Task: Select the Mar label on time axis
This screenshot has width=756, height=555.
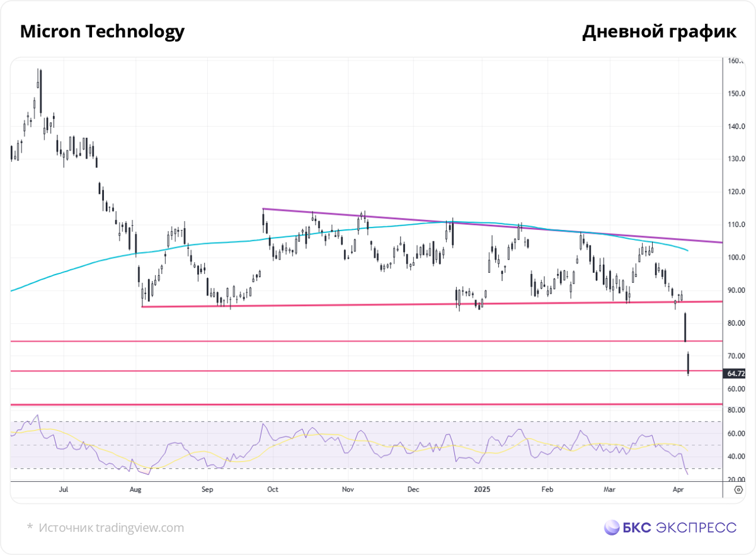Action: point(609,489)
